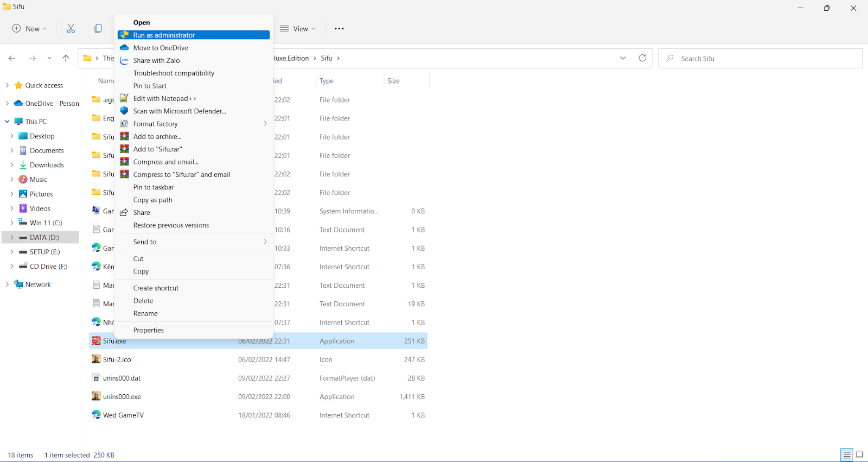The image size is (868, 462).
Task: Click the Sifu breadcrumb in address bar
Action: [x=327, y=58]
